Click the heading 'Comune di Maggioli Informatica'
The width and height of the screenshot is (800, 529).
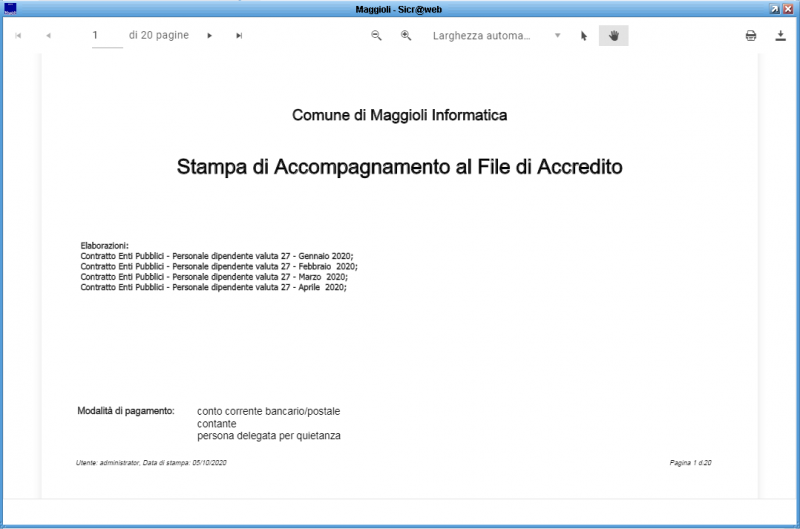click(399, 115)
